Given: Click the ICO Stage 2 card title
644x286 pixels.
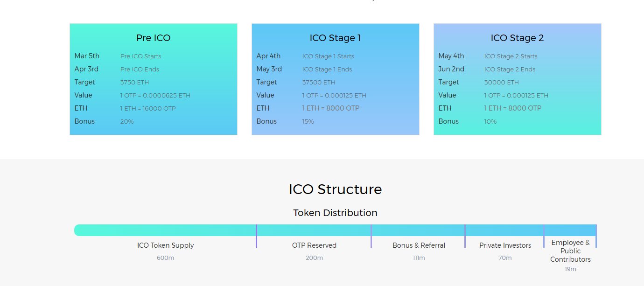Looking at the screenshot, I should point(517,38).
